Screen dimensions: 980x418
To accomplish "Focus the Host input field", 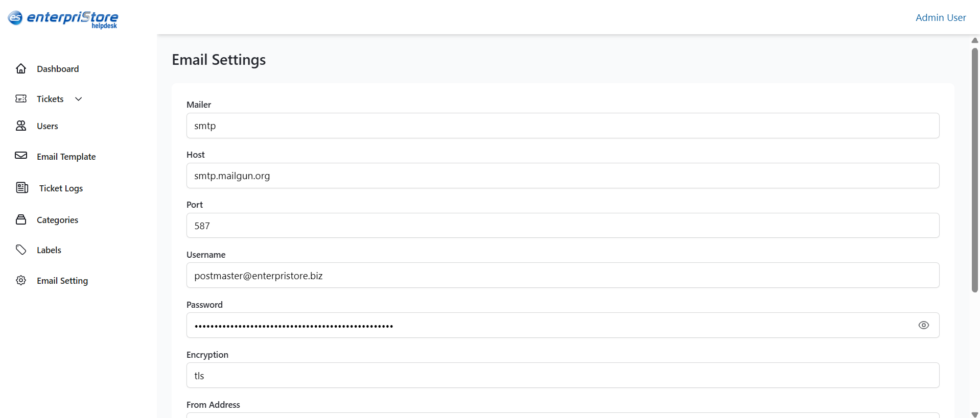I will (562, 176).
